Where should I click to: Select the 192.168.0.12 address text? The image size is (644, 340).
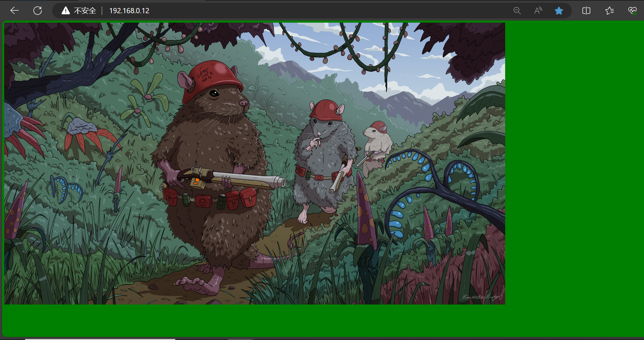click(129, 11)
